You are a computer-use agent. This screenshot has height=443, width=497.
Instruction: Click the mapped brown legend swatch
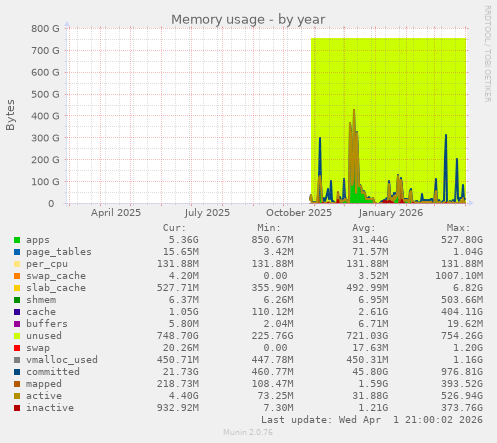(17, 384)
